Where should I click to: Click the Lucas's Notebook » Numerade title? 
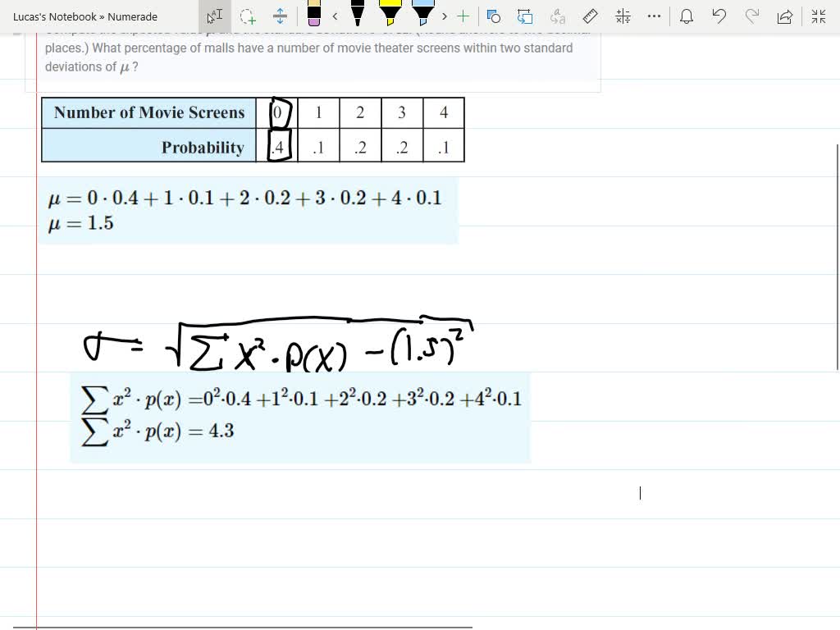[x=85, y=16]
